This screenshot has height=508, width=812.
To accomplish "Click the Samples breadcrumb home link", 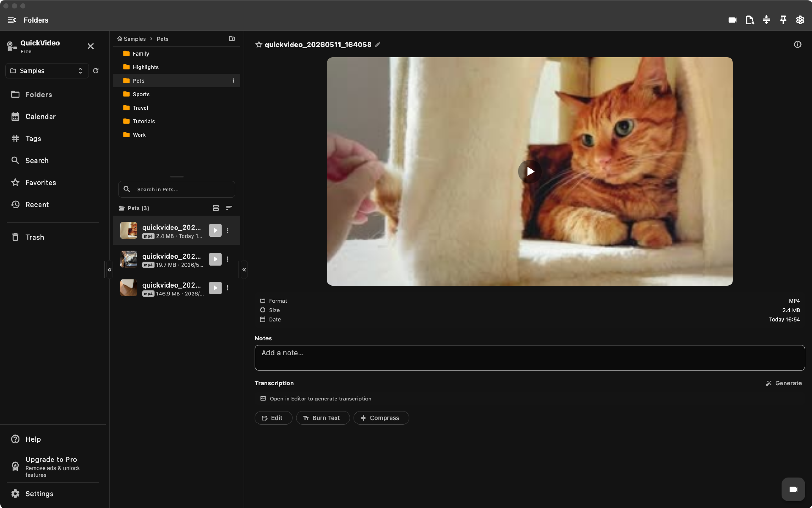I will (x=132, y=39).
